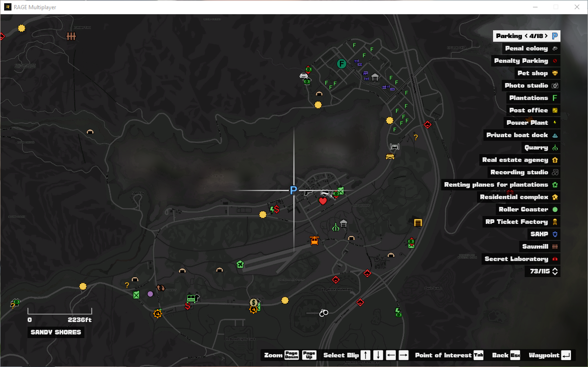Screen dimensions: 588x367
Task: Click the up arrow Select Blip button
Action: coord(366,355)
